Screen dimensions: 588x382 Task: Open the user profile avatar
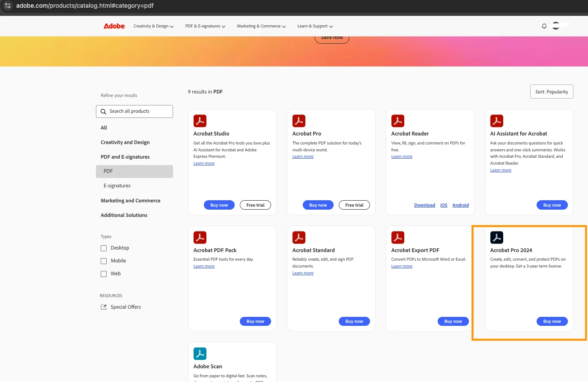click(556, 26)
